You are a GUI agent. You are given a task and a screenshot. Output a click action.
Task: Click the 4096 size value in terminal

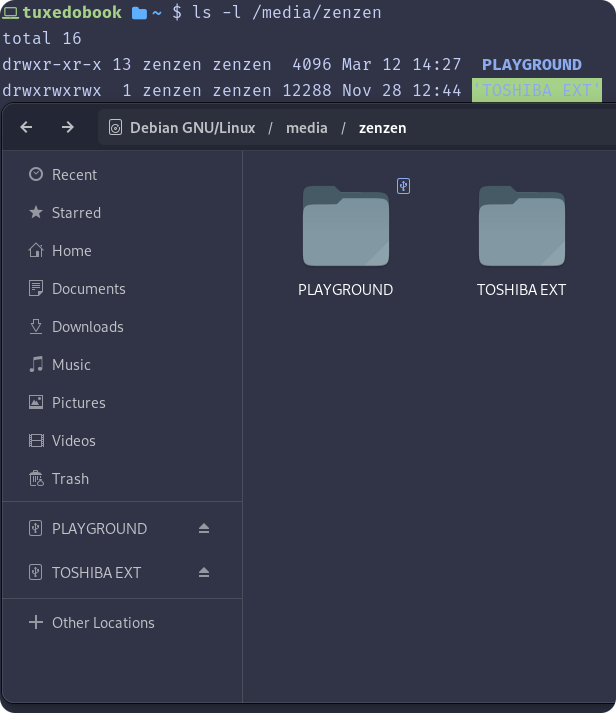coord(312,65)
